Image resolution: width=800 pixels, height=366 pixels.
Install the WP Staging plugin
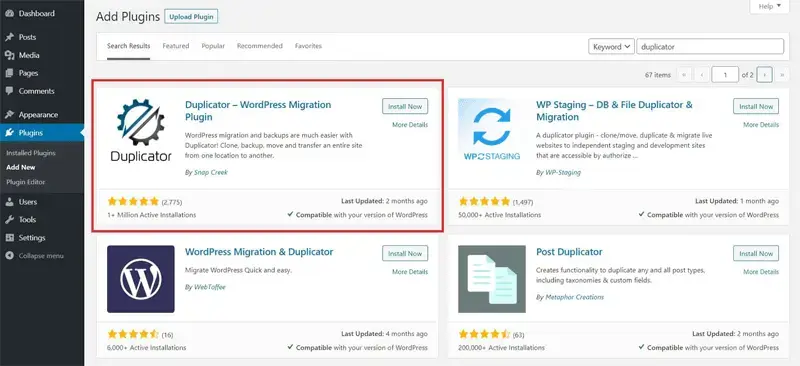pos(756,107)
